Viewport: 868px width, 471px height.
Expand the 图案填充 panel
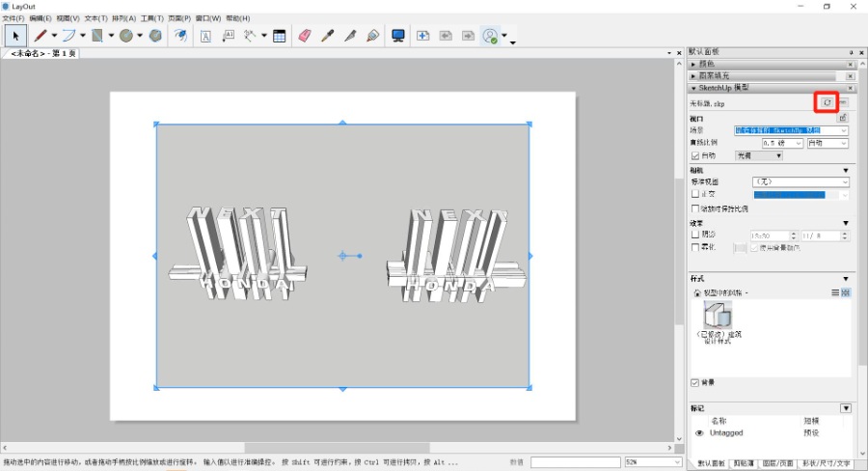693,76
